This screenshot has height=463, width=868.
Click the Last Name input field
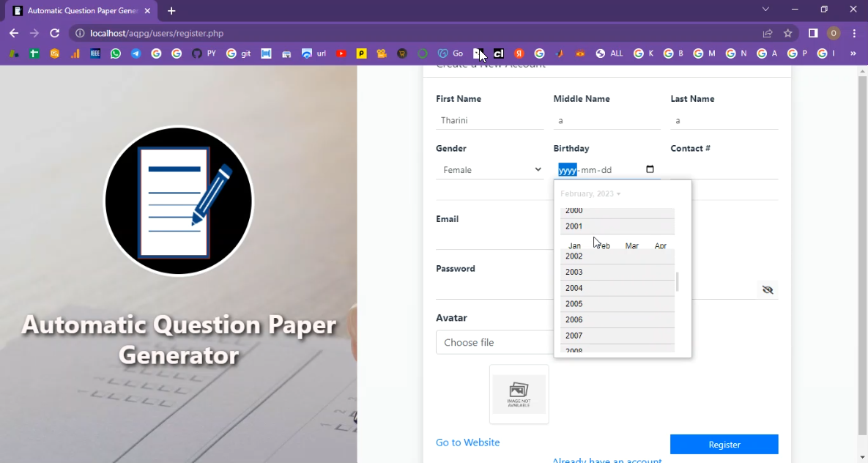click(x=724, y=120)
